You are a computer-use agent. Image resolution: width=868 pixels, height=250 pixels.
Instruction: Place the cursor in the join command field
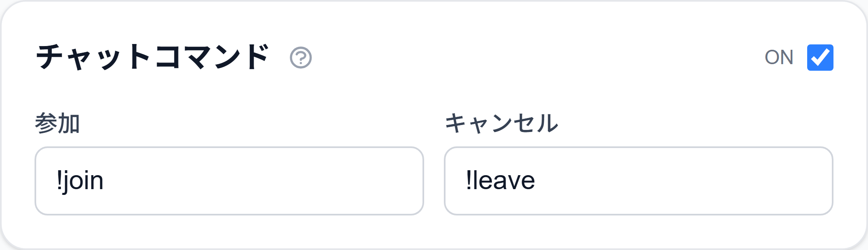(229, 181)
